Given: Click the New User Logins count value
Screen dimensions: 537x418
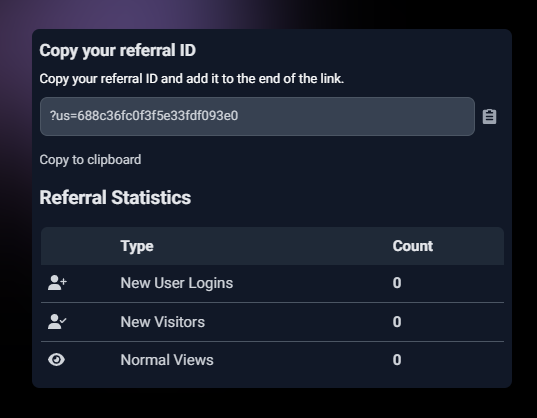Looking at the screenshot, I should click(397, 283).
